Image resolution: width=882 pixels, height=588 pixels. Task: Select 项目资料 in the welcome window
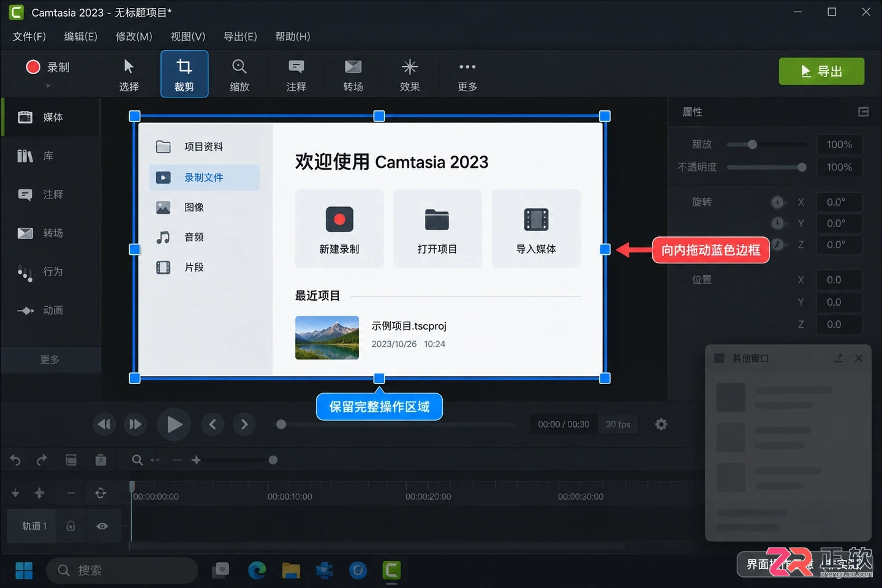coord(204,147)
